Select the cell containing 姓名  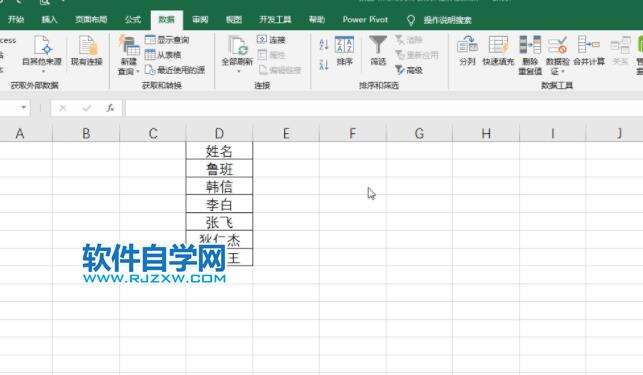click(219, 151)
